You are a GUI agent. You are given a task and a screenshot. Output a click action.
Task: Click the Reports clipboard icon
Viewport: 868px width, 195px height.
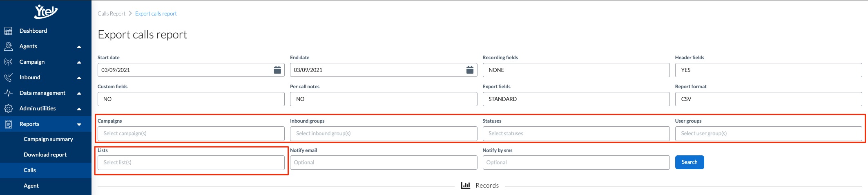pos(8,124)
